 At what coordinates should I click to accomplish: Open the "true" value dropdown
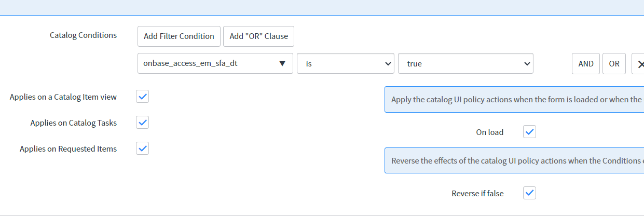[465, 63]
